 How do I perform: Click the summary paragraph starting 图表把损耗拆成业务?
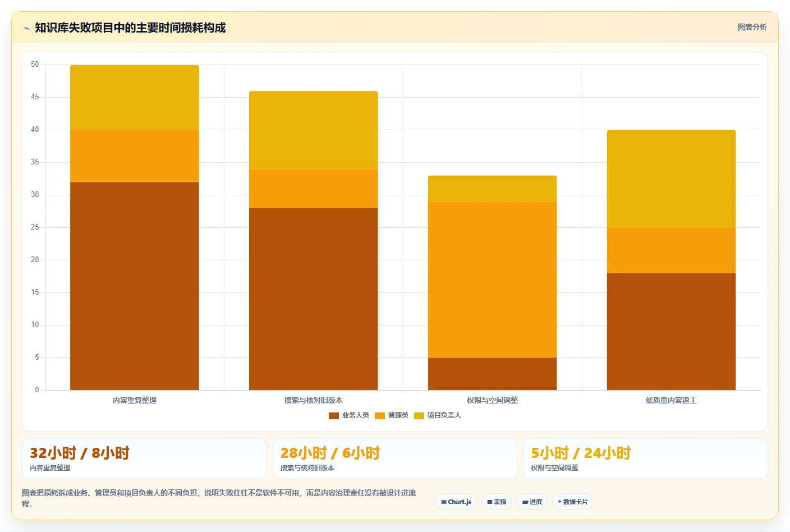click(219, 498)
